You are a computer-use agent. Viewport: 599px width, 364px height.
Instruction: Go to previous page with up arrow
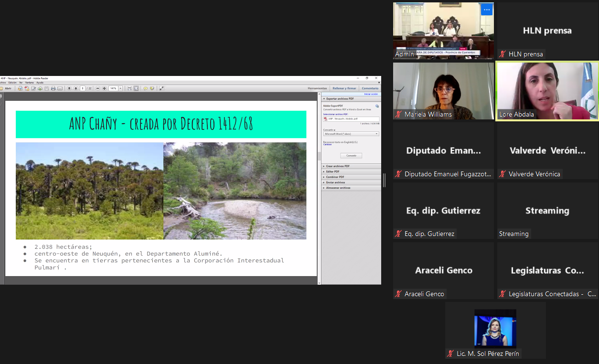[69, 88]
